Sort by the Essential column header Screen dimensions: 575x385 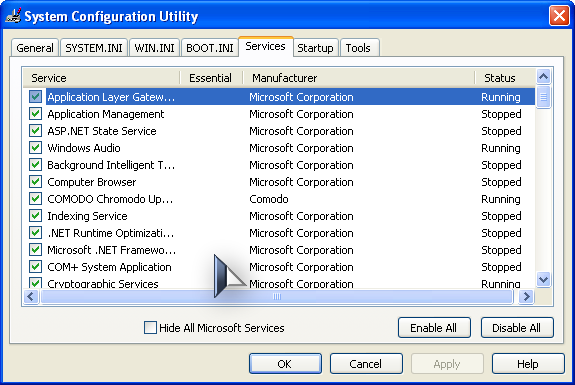click(x=211, y=78)
